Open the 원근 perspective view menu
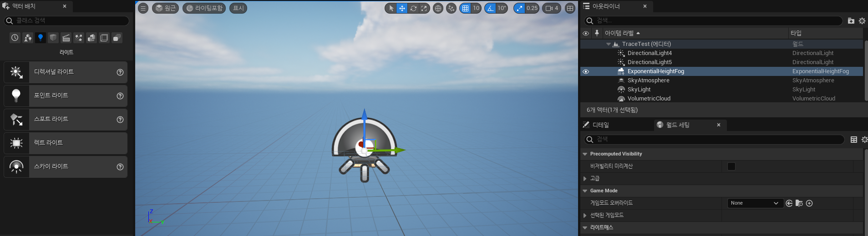 tap(165, 8)
